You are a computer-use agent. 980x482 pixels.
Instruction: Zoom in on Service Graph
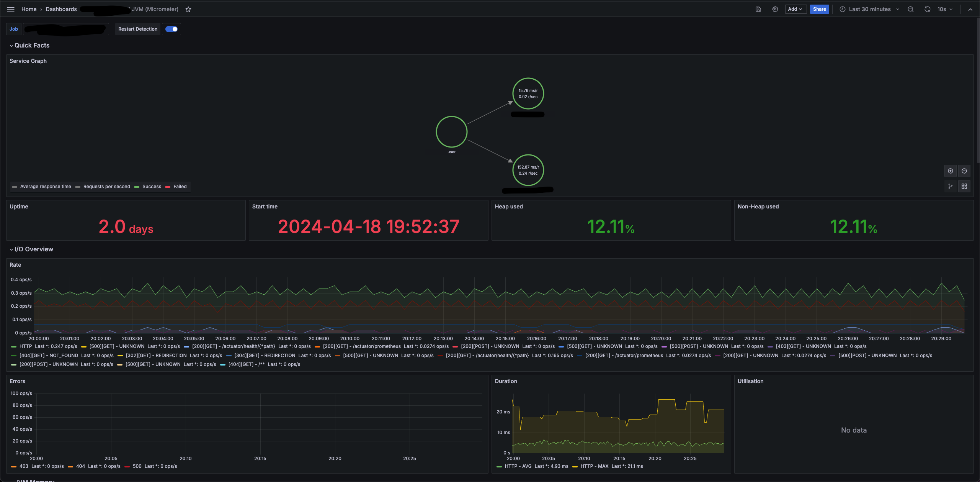click(950, 171)
